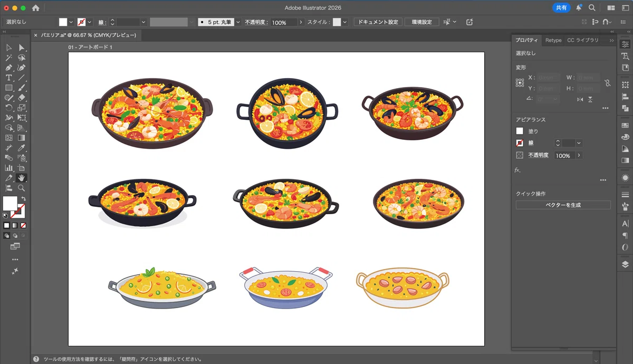Open fill color dropdown in control bar
This screenshot has height=364, width=633.
[x=71, y=22]
